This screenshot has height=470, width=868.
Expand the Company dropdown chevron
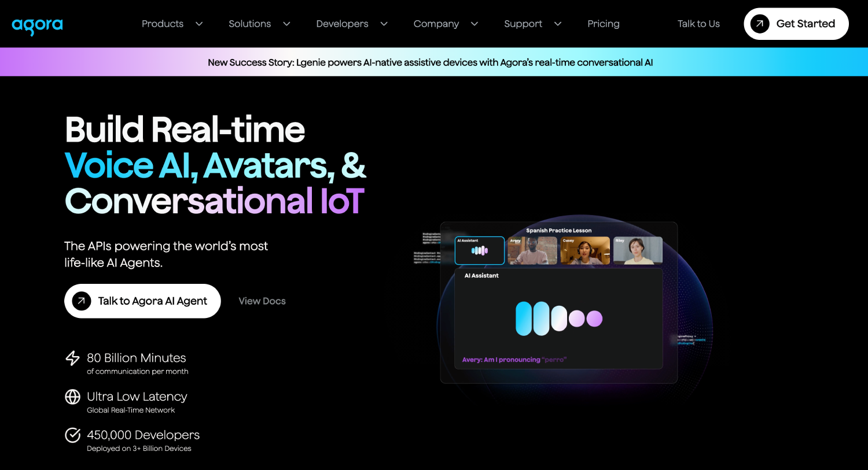click(475, 24)
